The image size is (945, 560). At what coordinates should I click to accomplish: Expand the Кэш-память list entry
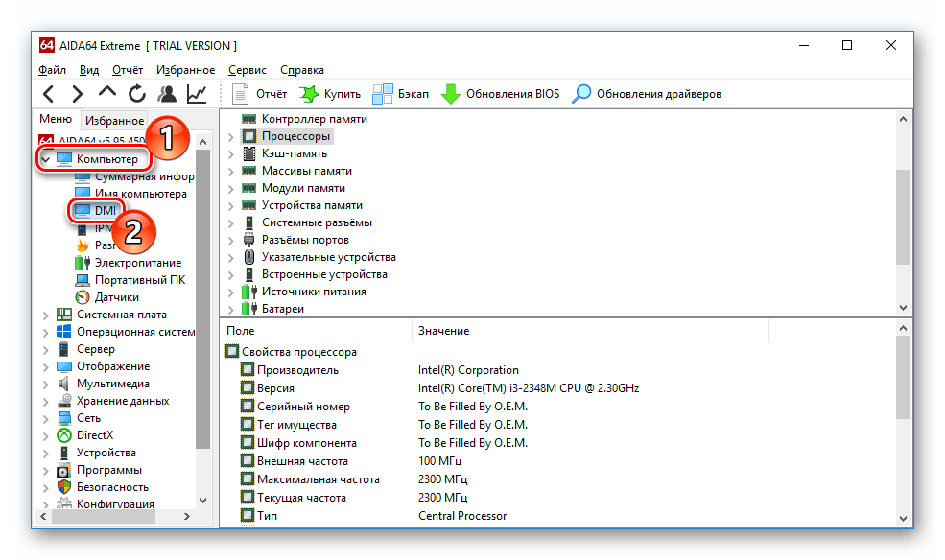(x=231, y=153)
